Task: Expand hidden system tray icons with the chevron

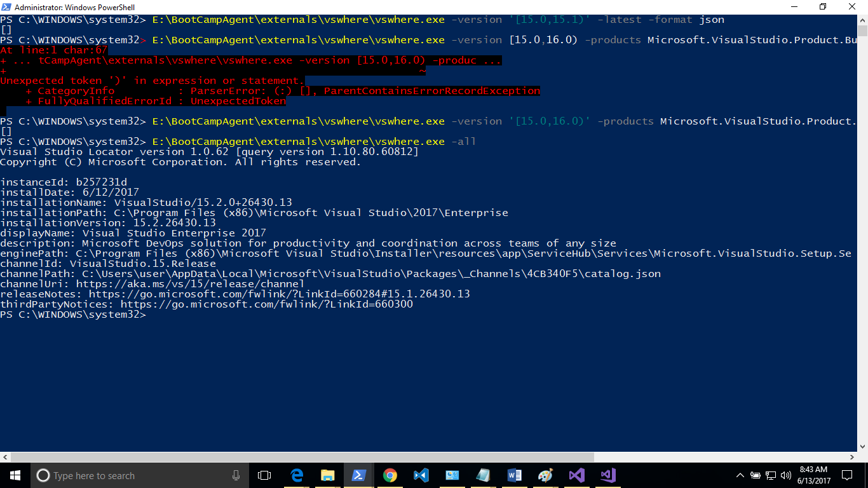Action: pyautogui.click(x=740, y=475)
